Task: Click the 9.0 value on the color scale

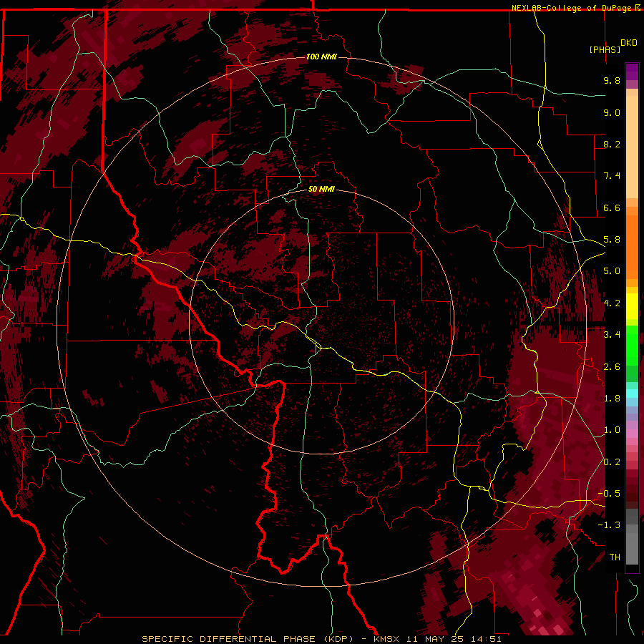Action: coord(612,112)
